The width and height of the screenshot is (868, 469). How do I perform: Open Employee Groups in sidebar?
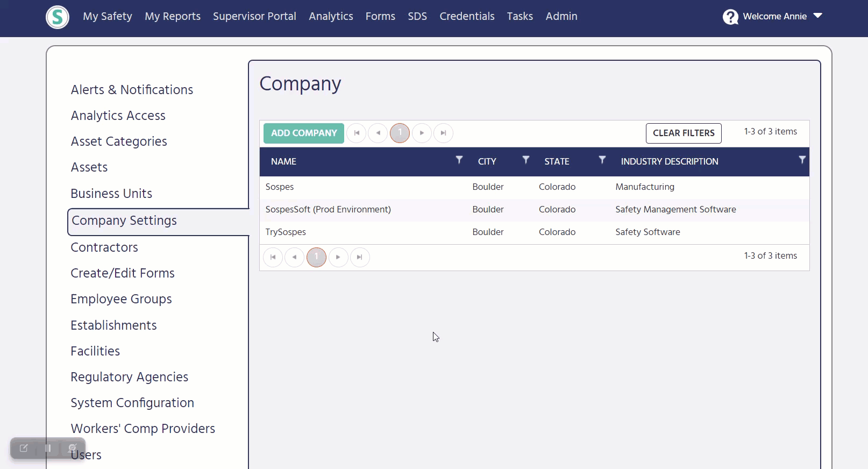coord(121,299)
